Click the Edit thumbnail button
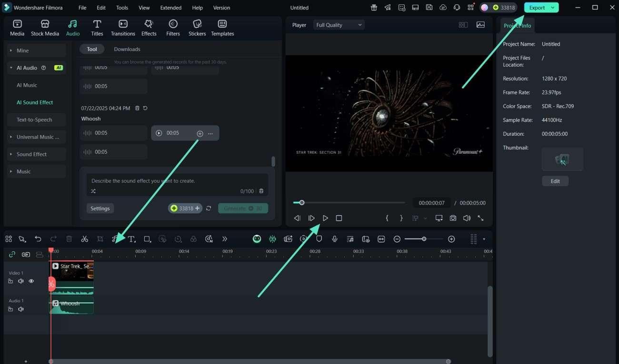The width and height of the screenshot is (619, 364). [555, 181]
